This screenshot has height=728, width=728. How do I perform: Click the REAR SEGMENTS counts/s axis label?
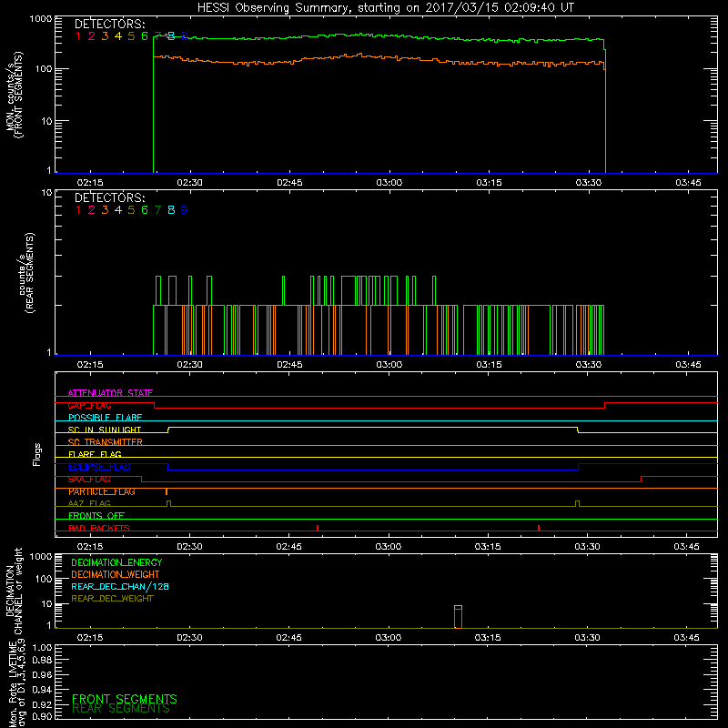click(26, 273)
